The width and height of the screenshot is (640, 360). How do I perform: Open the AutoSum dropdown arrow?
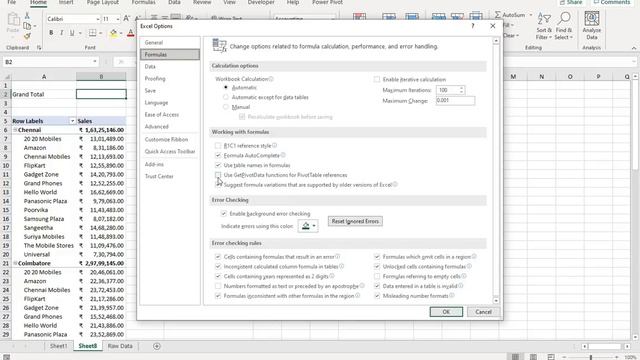click(531, 15)
